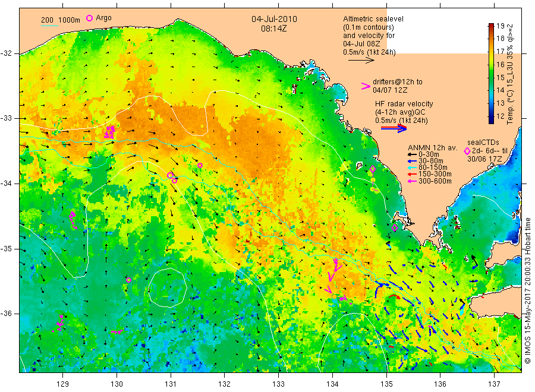Click the cyan 80-150m legend arrow

(413, 167)
